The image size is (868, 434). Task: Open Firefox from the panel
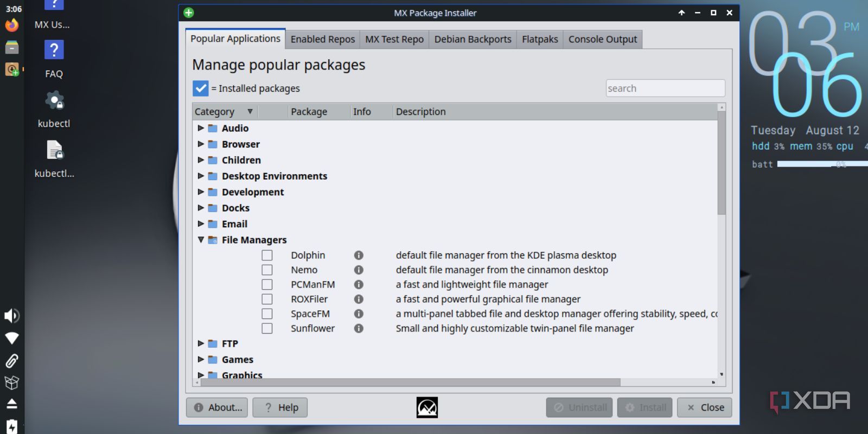coord(12,25)
